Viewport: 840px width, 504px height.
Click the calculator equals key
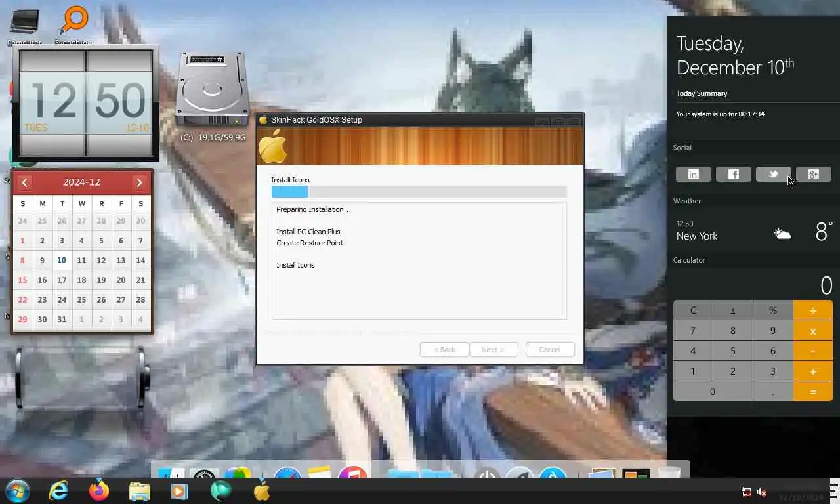[813, 392]
